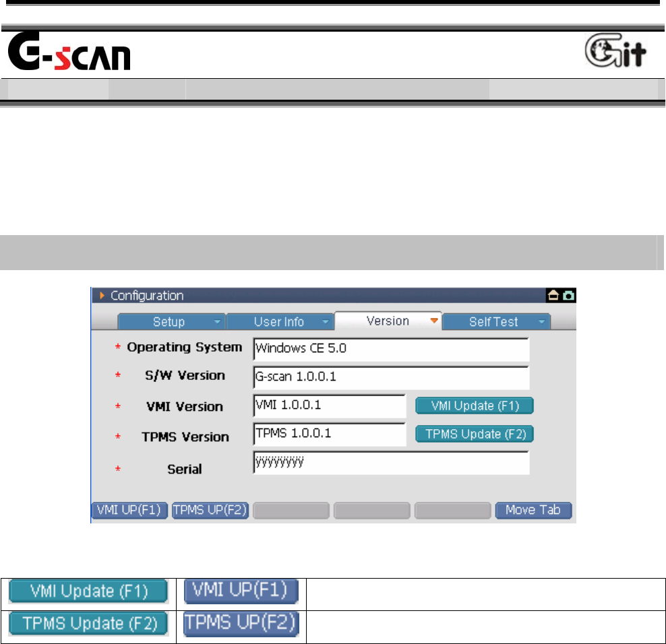Click the Move Tab softkey
The image size is (666, 644).
click(x=533, y=510)
